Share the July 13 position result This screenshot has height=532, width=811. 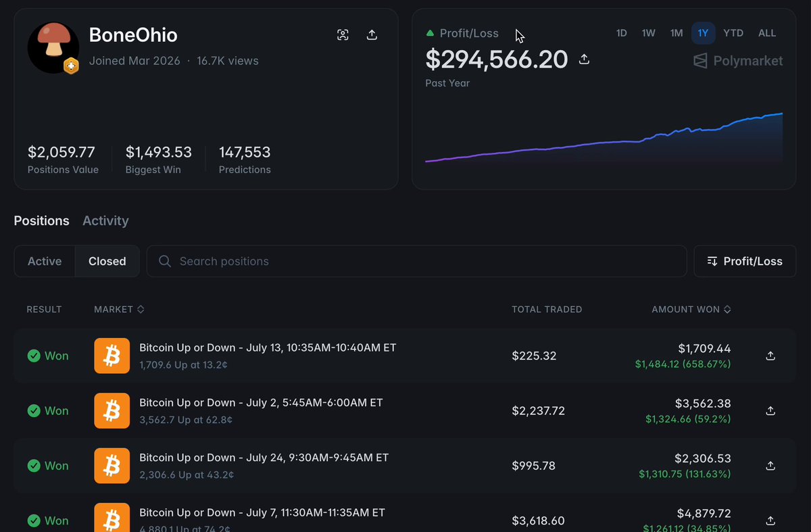coord(770,356)
